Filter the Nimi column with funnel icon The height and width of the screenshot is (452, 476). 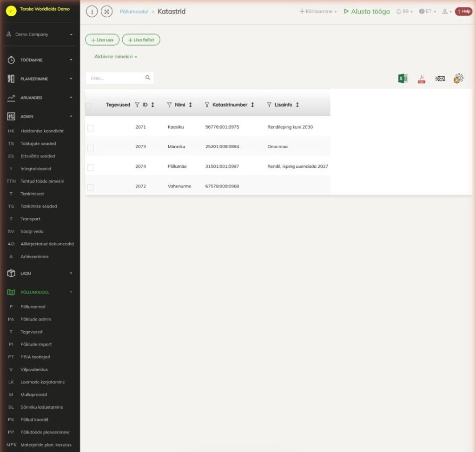[x=169, y=105]
